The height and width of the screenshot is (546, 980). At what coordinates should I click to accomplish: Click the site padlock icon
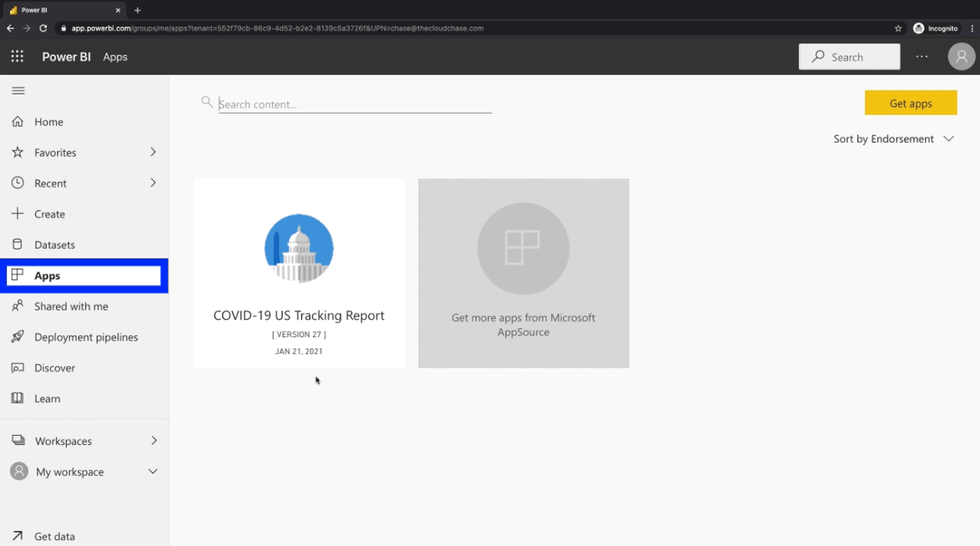63,28
